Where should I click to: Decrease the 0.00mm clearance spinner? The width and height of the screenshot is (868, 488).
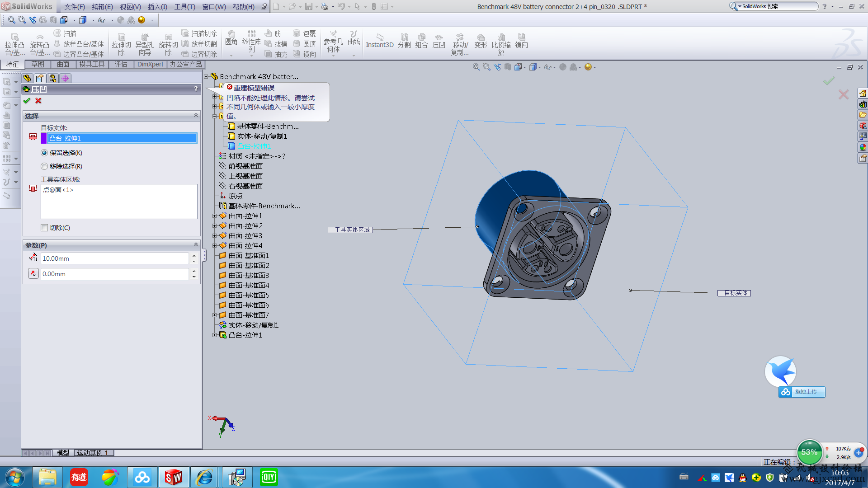[x=194, y=277]
